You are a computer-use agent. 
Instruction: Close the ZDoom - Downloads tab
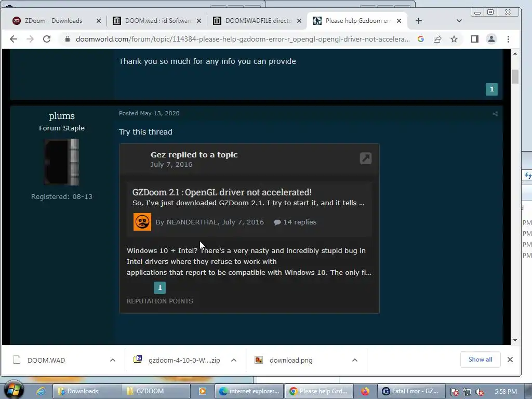pyautogui.click(x=99, y=21)
